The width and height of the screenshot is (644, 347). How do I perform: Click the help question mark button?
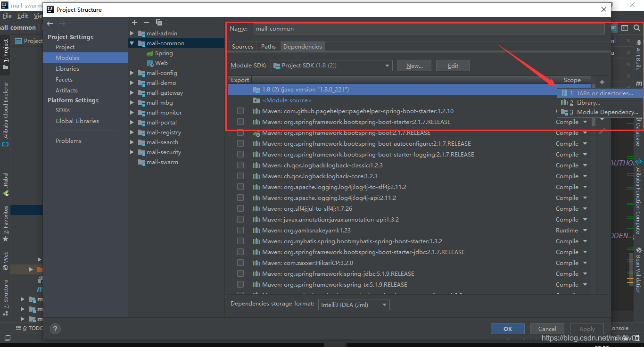tap(55, 329)
